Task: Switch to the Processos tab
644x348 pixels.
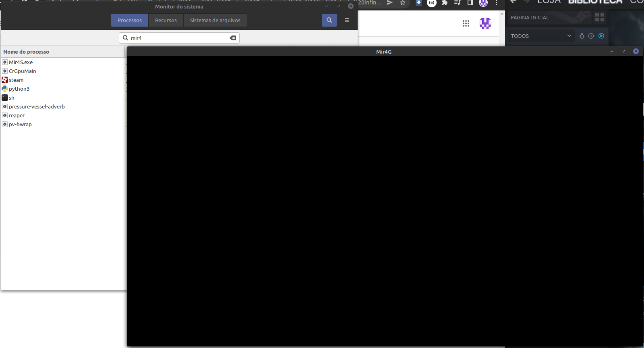Action: click(130, 20)
